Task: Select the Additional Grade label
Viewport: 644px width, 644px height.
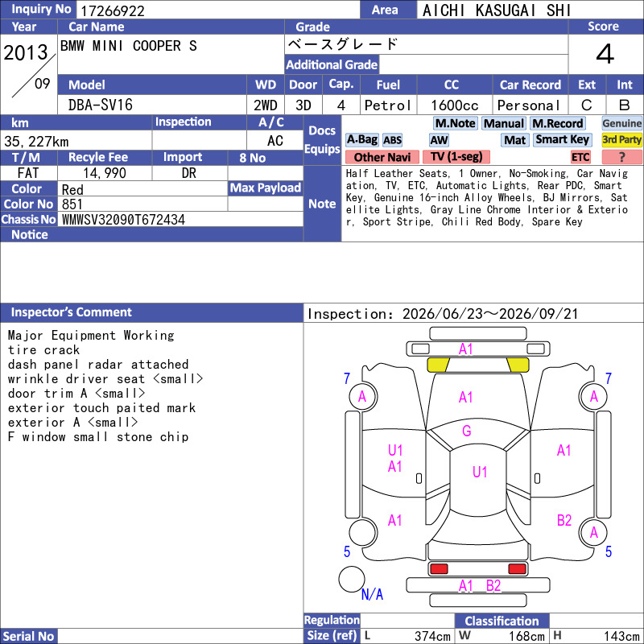Action: tap(332, 64)
